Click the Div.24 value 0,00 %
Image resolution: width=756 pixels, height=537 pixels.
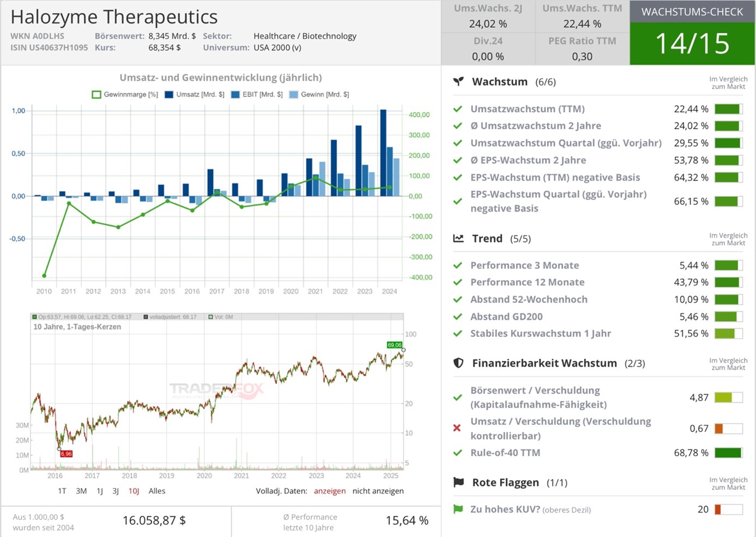pyautogui.click(x=488, y=56)
